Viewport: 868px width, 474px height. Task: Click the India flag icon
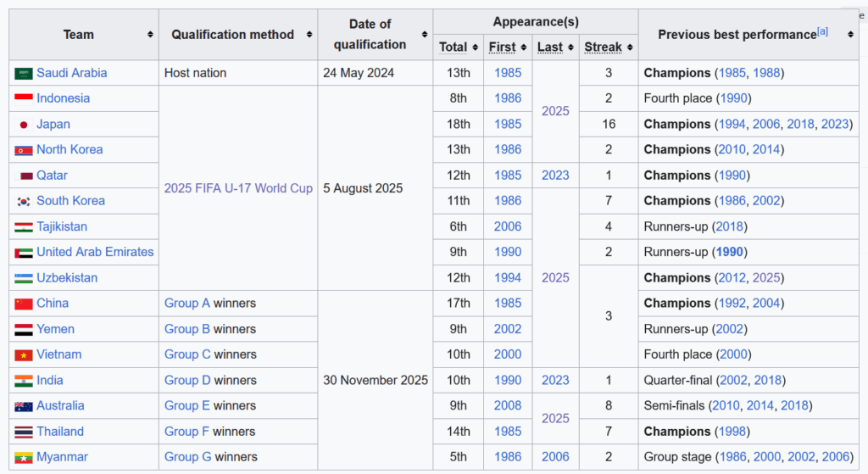tap(23, 381)
